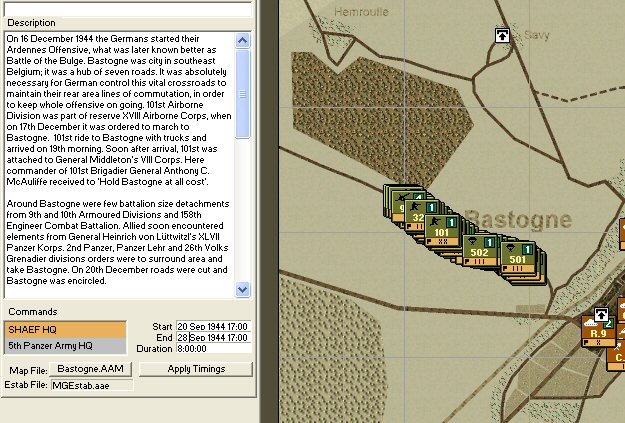Click the objective marker near Savy
Viewport: 625px width, 423px height.
coord(502,35)
